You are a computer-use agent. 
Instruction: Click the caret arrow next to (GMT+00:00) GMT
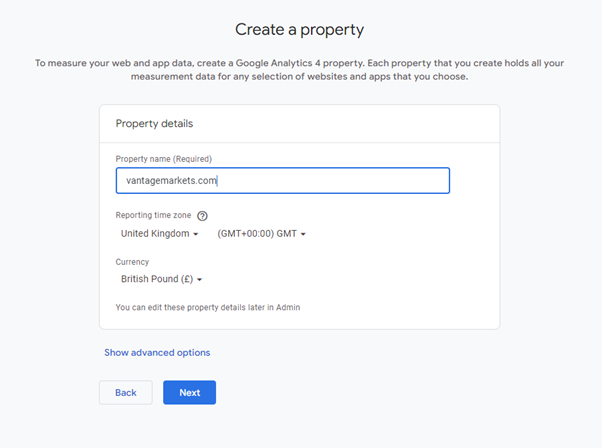pyautogui.click(x=303, y=234)
